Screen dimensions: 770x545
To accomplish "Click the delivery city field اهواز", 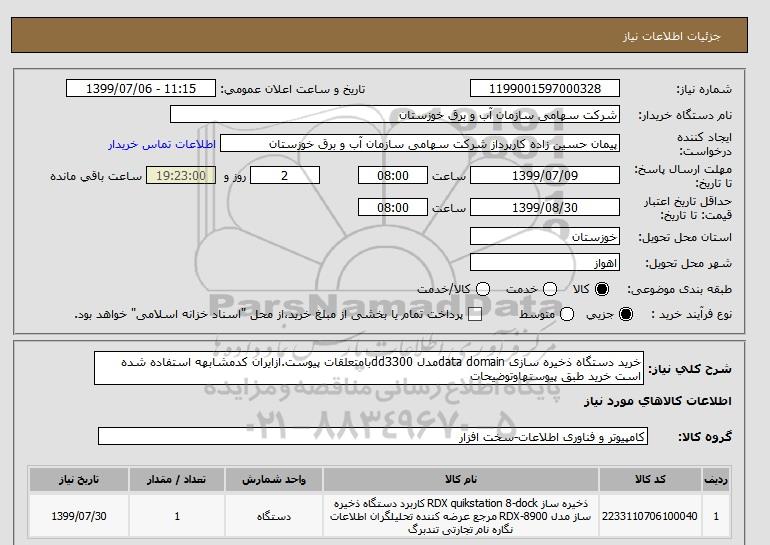I will click(x=545, y=262).
